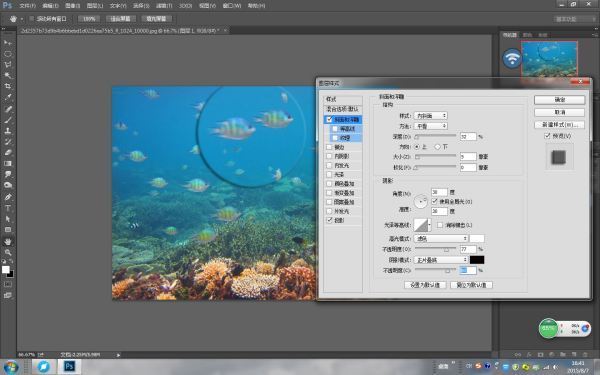Image resolution: width=600 pixels, height=375 pixels.
Task: Select the Magic Wand tool
Action: (8, 75)
